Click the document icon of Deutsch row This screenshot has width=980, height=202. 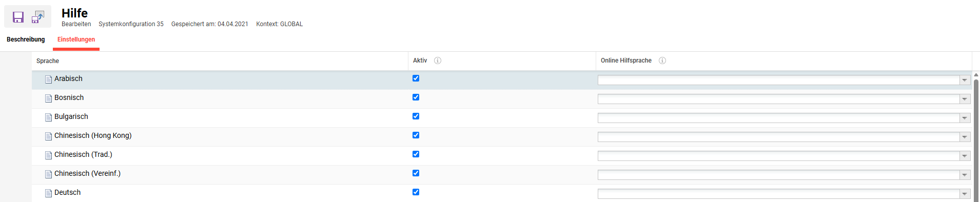(48, 193)
